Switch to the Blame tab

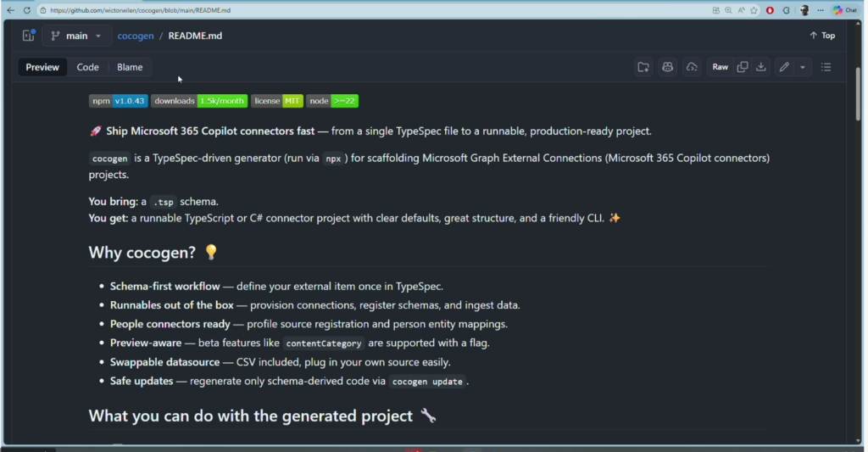pyautogui.click(x=130, y=67)
